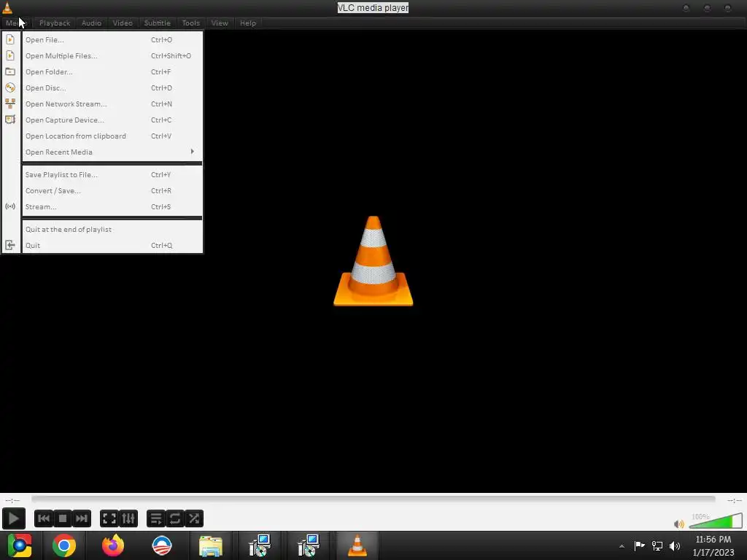
Task: Click the remaining time label
Action: (x=734, y=500)
